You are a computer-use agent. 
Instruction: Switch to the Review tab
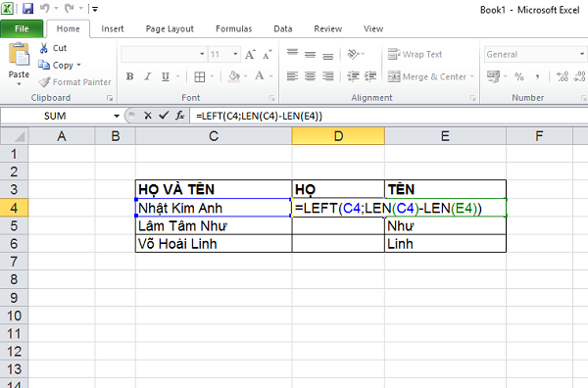327,28
